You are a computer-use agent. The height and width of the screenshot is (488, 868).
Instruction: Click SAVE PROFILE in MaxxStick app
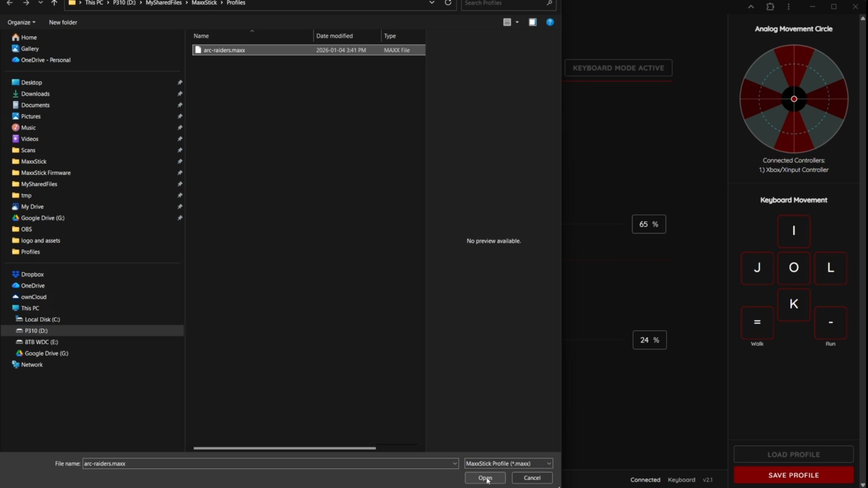[x=793, y=475]
